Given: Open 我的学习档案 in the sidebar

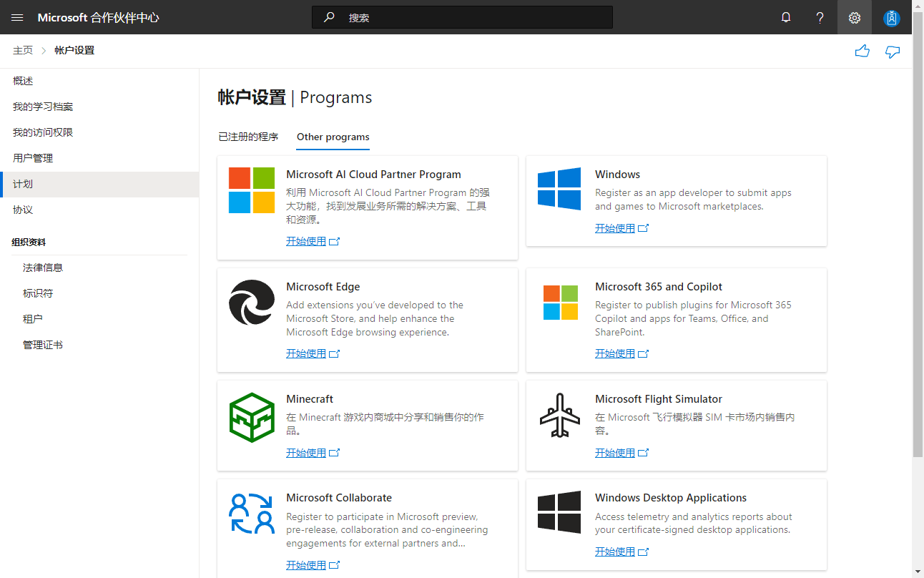Looking at the screenshot, I should (x=99, y=107).
